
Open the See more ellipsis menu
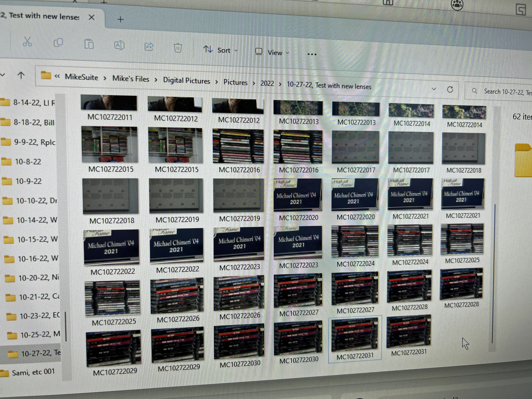(312, 54)
